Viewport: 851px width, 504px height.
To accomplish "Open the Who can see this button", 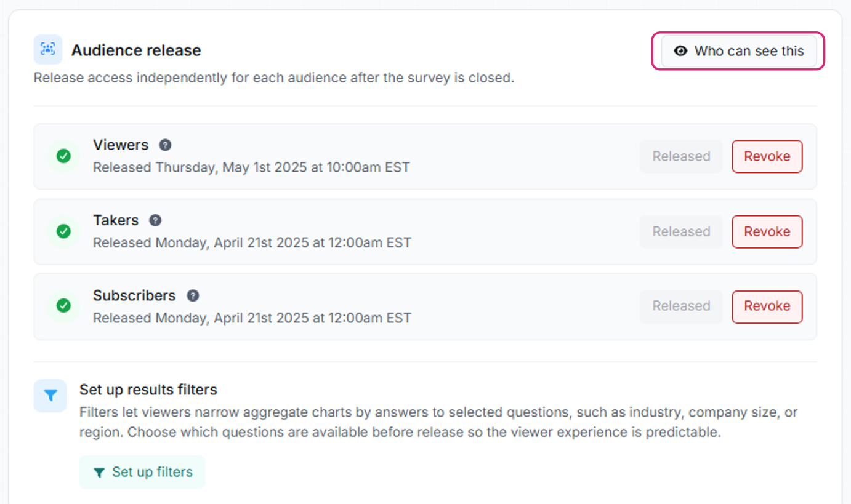I will point(739,51).
